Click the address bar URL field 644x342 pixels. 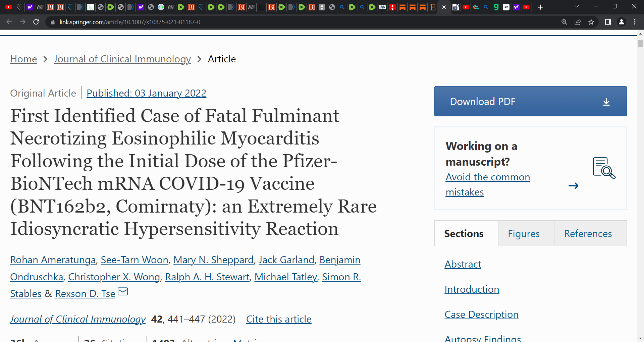click(x=302, y=22)
